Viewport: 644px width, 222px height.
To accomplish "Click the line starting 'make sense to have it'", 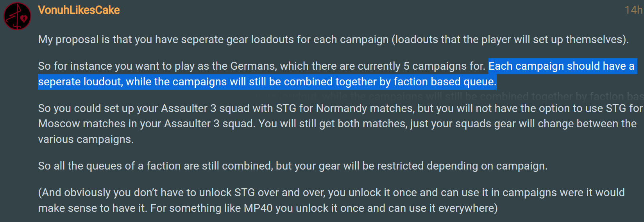I will click(x=268, y=208).
